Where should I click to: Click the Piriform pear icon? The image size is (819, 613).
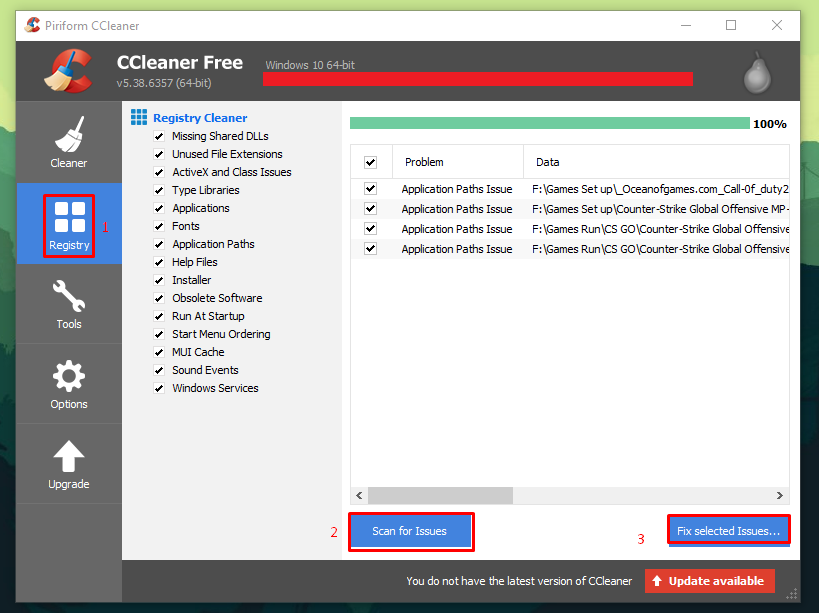click(x=757, y=73)
